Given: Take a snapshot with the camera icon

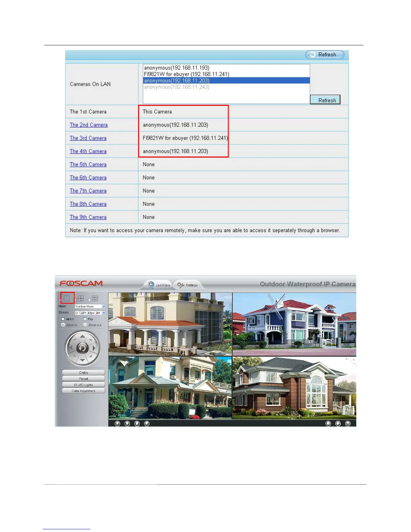Looking at the screenshot, I should coord(328,424).
